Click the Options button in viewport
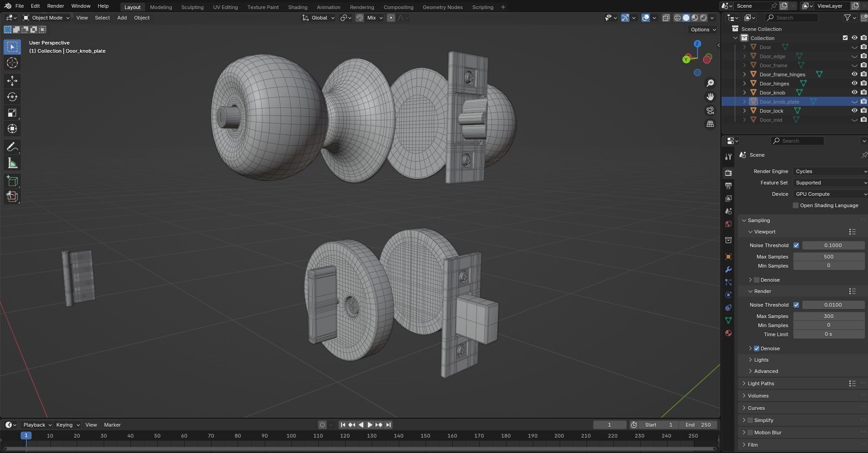Screen dimensions: 868x453 703,30
